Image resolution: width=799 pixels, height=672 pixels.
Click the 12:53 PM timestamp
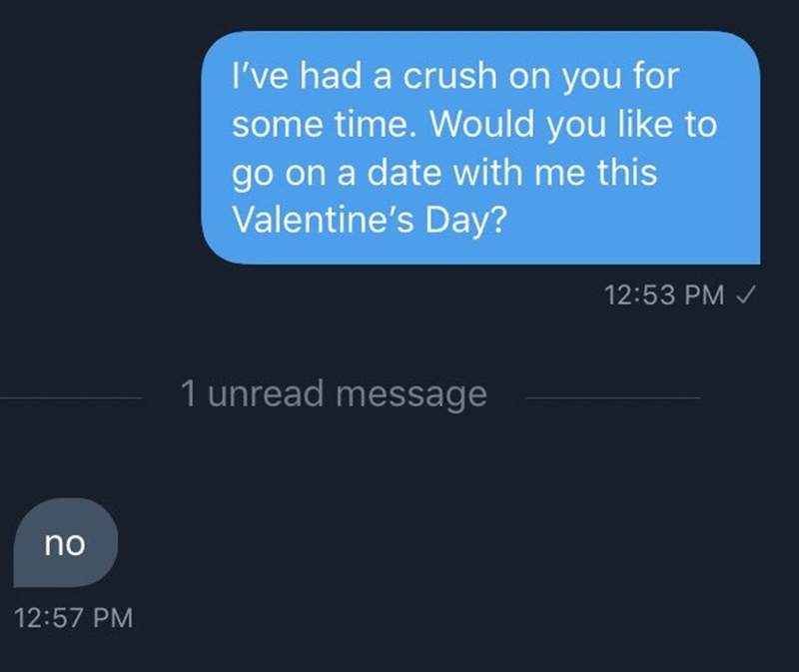(x=663, y=295)
